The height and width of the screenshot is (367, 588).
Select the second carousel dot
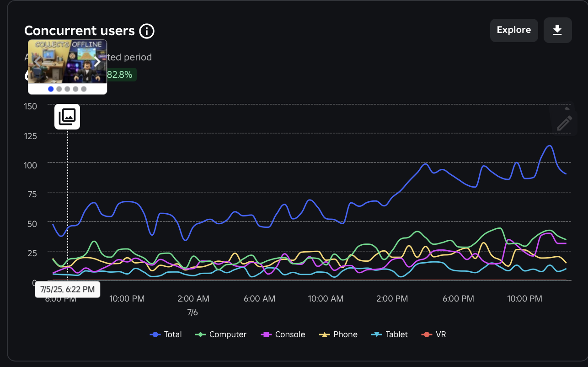point(59,89)
